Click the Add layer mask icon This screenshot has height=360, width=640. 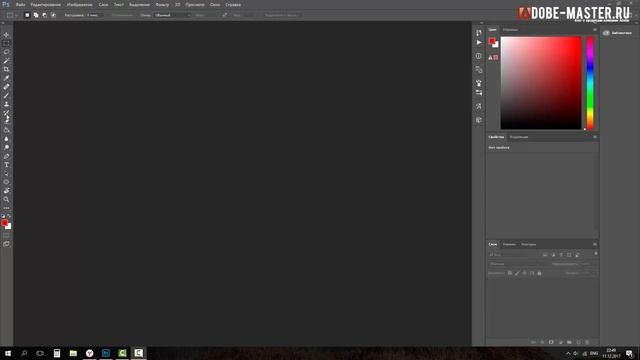pyautogui.click(x=551, y=342)
